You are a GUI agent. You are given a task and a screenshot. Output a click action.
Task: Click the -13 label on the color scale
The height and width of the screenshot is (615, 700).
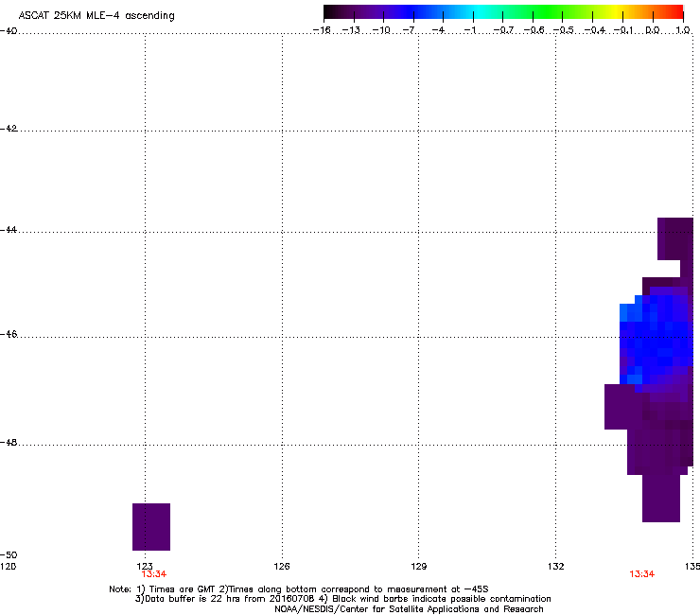351,30
